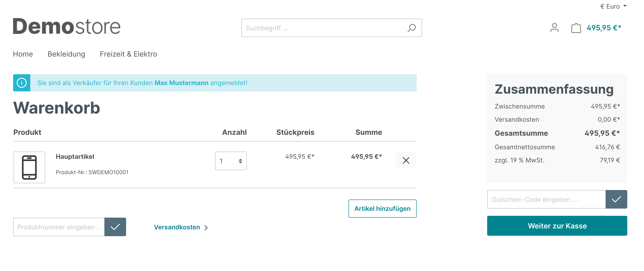Open the Bekleidung category
The height and width of the screenshot is (271, 644).
66,54
